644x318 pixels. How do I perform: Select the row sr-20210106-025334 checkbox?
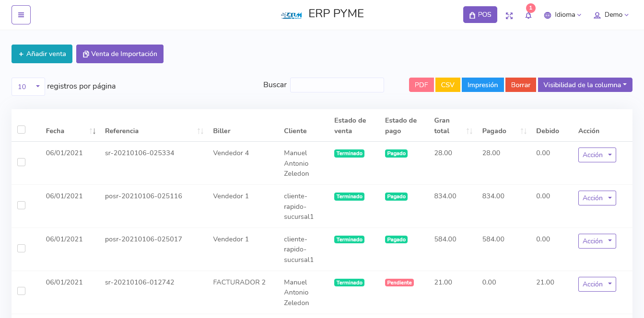pyautogui.click(x=21, y=162)
